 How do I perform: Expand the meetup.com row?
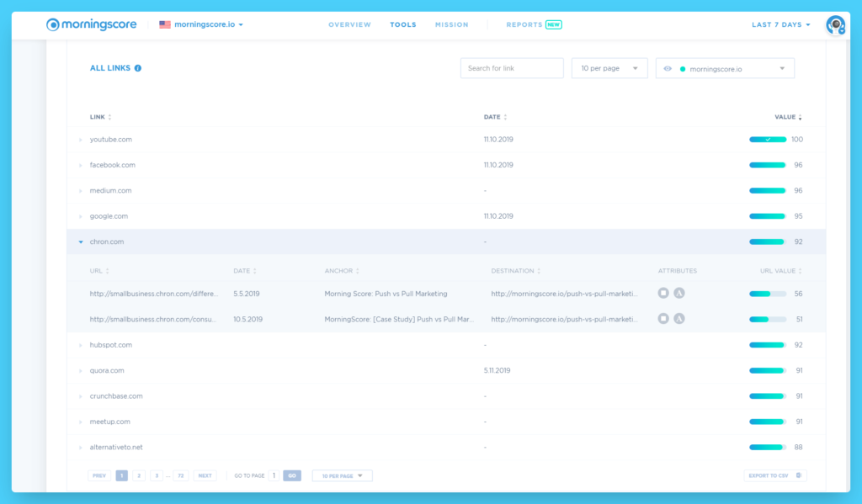[80, 422]
